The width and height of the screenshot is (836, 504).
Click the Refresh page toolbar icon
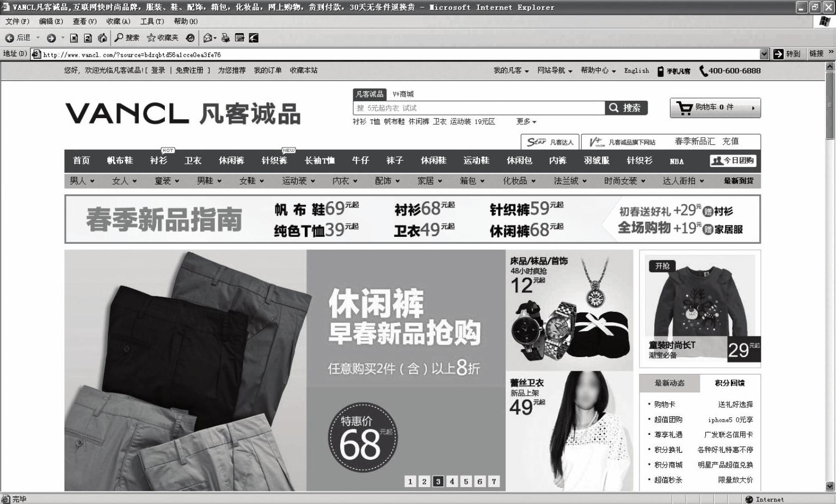[x=88, y=38]
